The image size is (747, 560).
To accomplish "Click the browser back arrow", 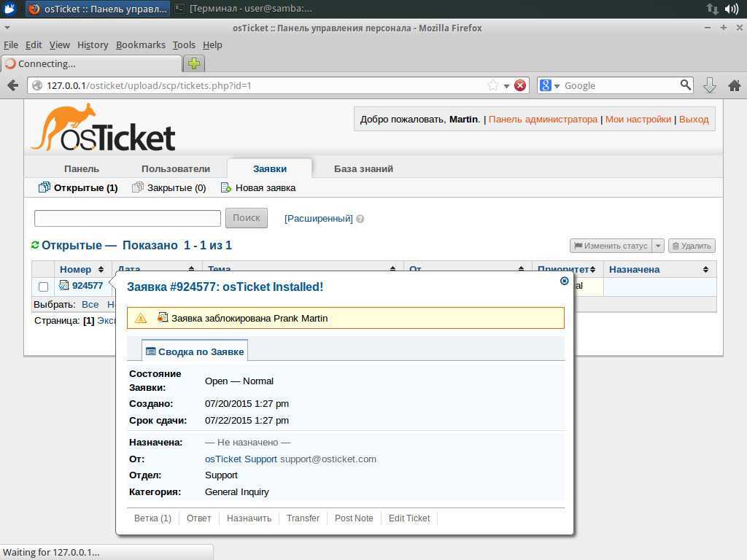I will 12,85.
